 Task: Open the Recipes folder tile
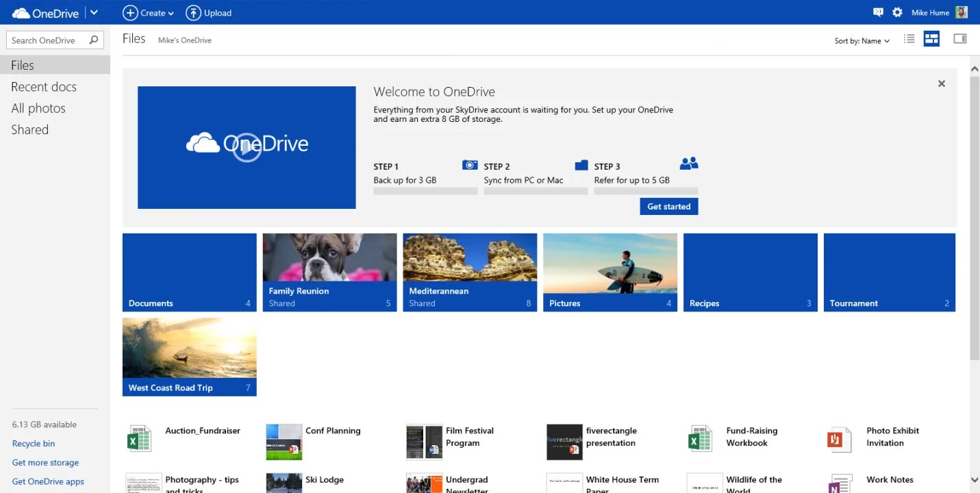pyautogui.click(x=751, y=273)
